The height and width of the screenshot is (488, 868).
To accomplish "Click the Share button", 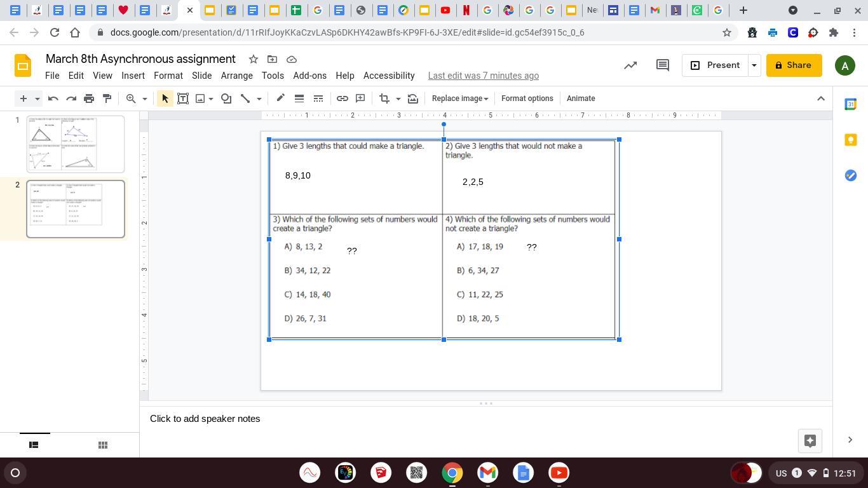I will pyautogui.click(x=794, y=65).
